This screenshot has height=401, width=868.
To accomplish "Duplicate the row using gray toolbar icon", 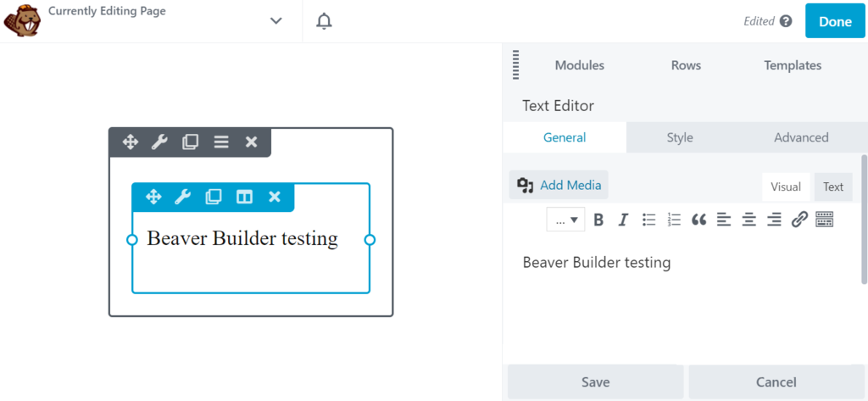I will (x=190, y=142).
